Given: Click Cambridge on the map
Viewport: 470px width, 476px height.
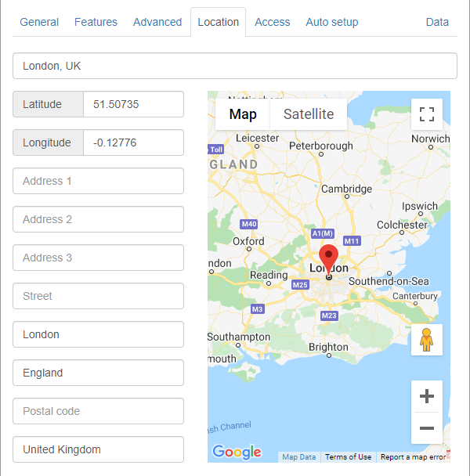Looking at the screenshot, I should tap(347, 189).
